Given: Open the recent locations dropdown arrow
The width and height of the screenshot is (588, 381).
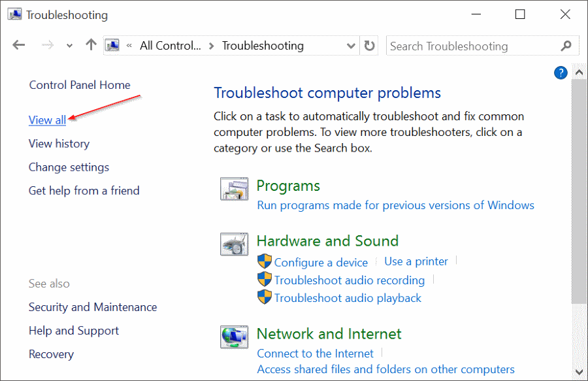Looking at the screenshot, I should tap(69, 46).
